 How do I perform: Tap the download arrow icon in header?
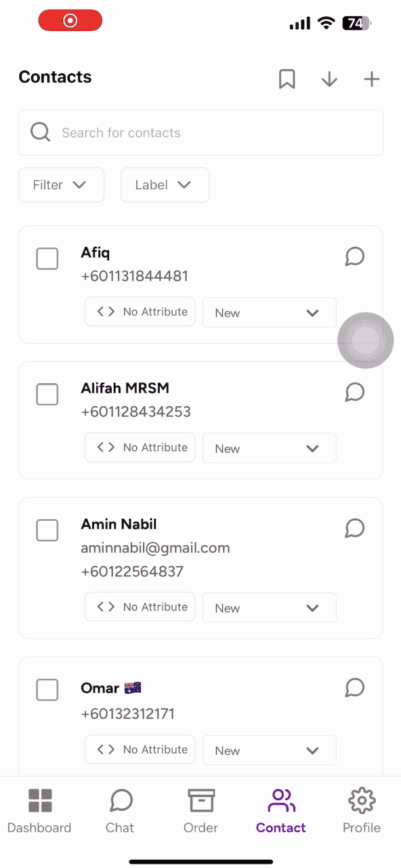tap(329, 79)
